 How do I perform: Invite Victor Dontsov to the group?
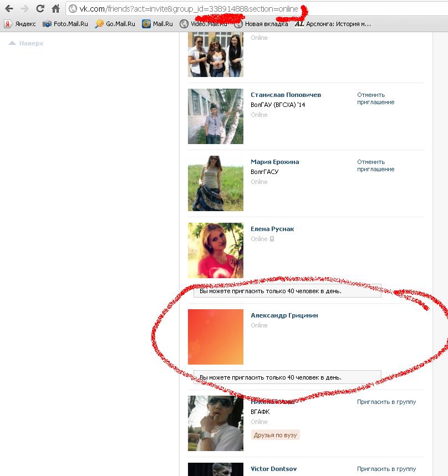tap(386, 469)
